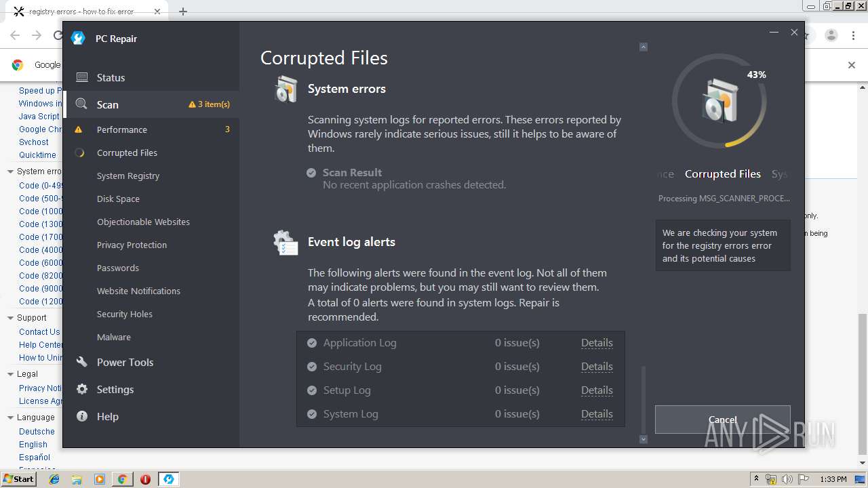Collapse the Language tree node

[x=10, y=418]
